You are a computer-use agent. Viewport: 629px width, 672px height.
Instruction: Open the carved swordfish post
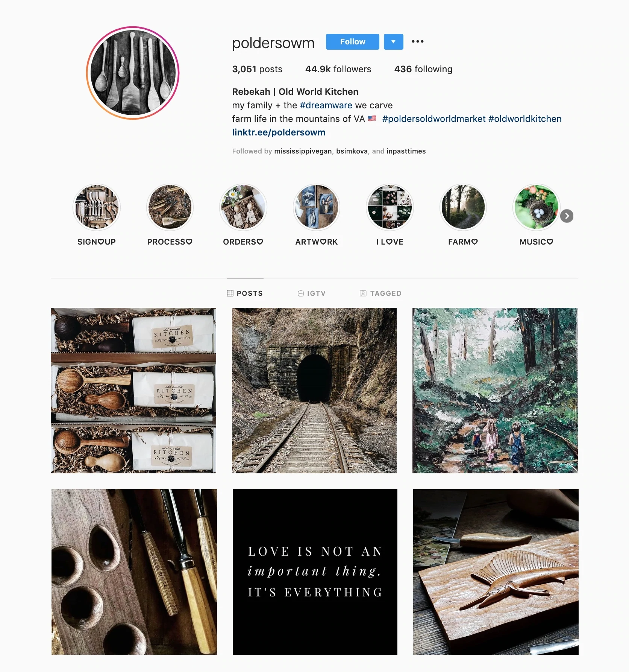(496, 572)
